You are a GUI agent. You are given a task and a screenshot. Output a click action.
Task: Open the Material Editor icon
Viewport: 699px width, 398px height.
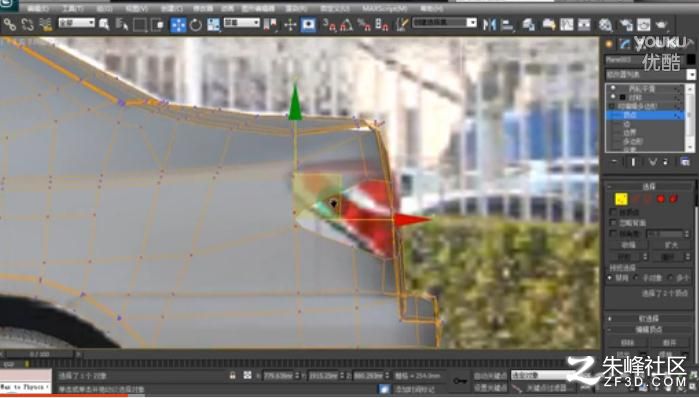point(605,25)
